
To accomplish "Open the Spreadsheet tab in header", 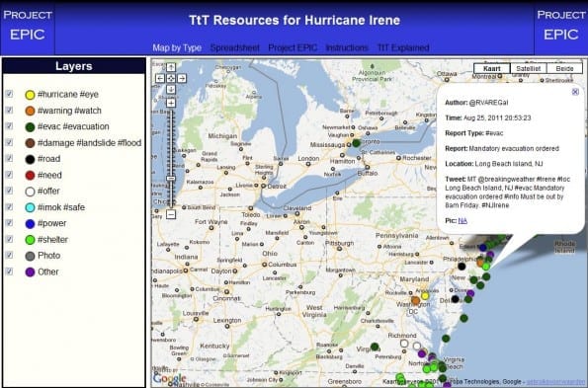I will point(235,48).
